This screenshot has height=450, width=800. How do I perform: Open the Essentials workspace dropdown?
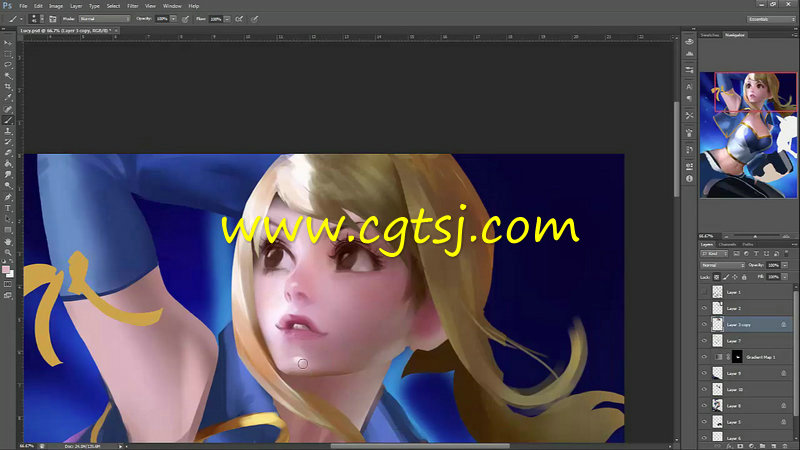[x=771, y=19]
